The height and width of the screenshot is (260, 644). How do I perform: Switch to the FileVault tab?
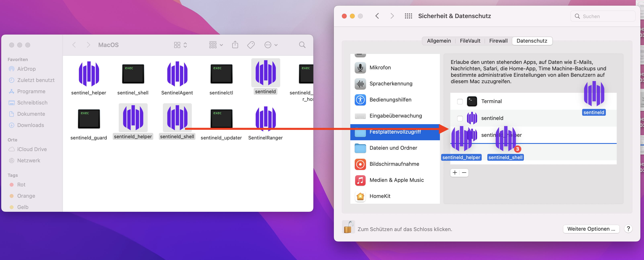coord(470,41)
